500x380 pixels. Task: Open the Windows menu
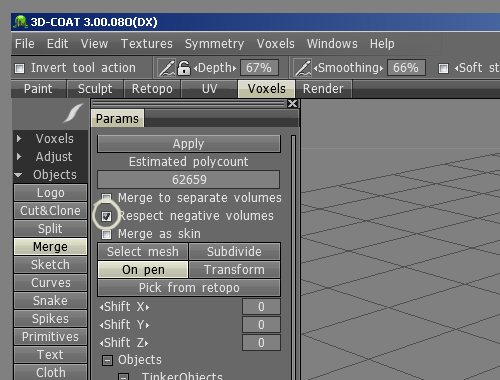click(332, 44)
